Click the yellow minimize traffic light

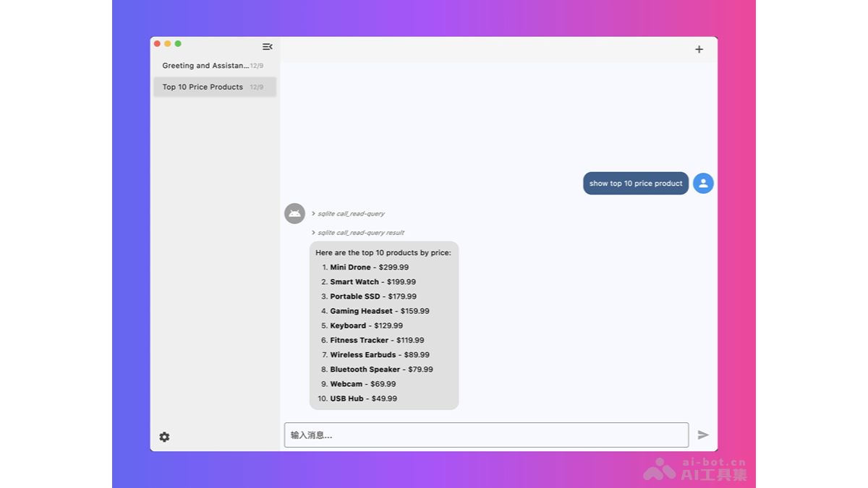(167, 43)
